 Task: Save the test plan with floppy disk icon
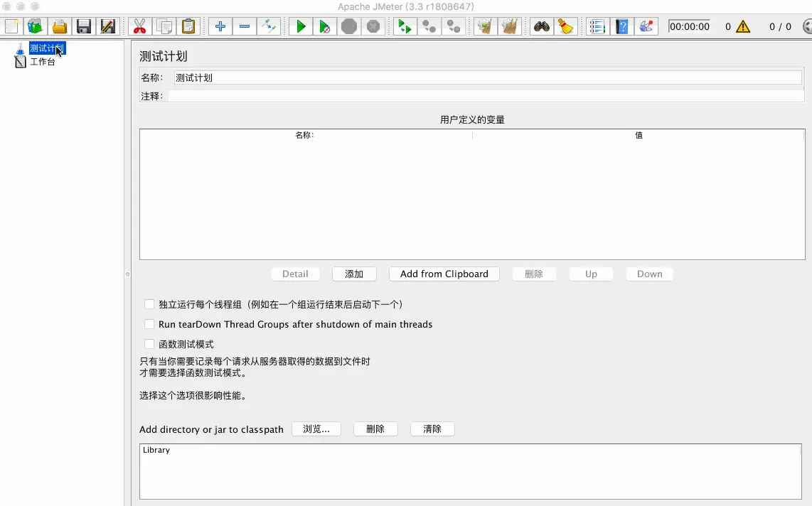point(84,26)
